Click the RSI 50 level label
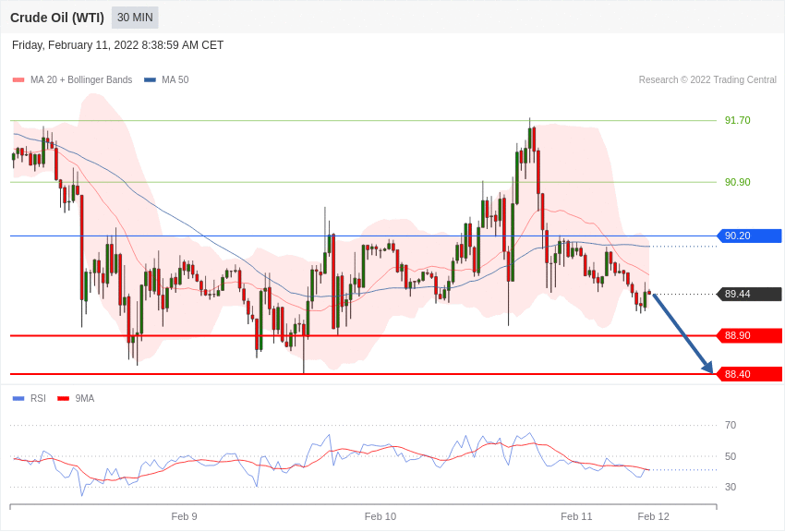785x532 pixels. (x=731, y=456)
